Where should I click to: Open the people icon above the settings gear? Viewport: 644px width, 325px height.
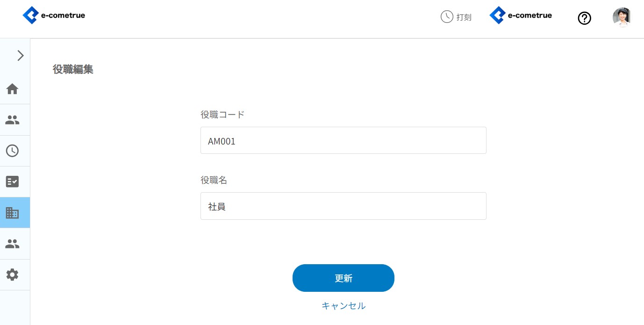[12, 244]
